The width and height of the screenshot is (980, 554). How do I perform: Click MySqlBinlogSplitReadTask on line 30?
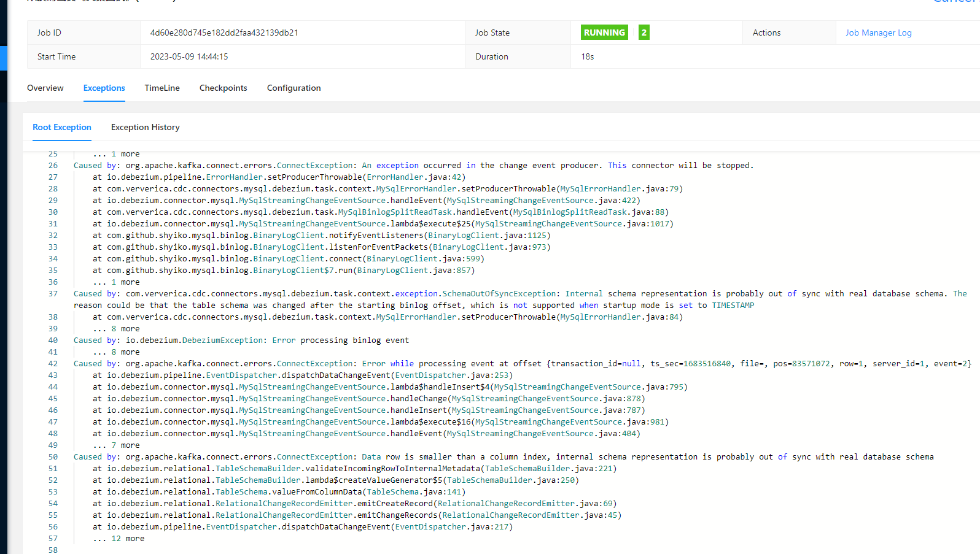pyautogui.click(x=395, y=212)
